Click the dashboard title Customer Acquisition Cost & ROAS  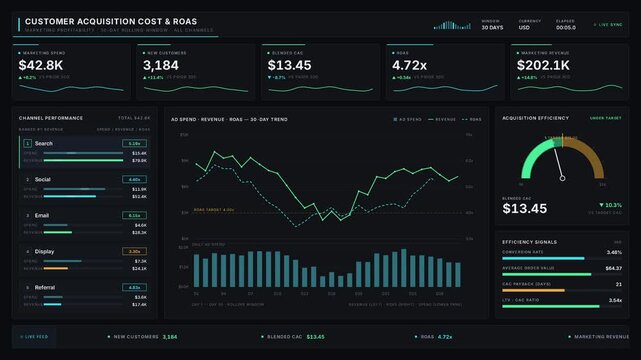111,21
